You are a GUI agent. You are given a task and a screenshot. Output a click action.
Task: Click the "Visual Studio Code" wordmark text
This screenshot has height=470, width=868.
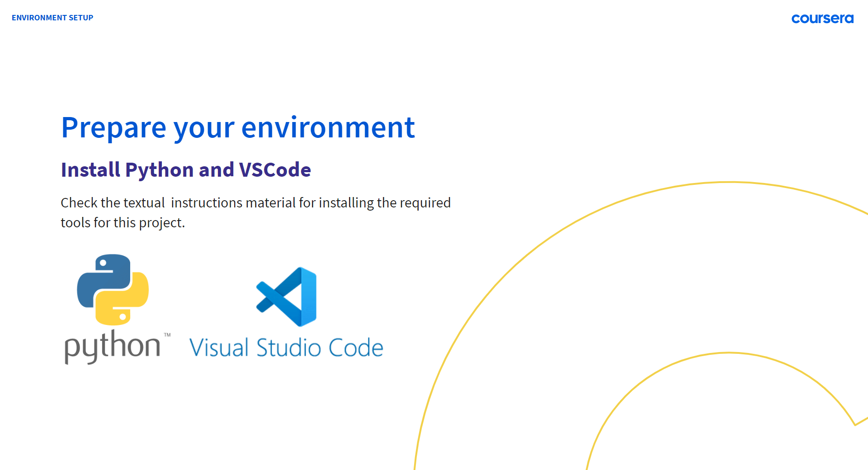[286, 348]
